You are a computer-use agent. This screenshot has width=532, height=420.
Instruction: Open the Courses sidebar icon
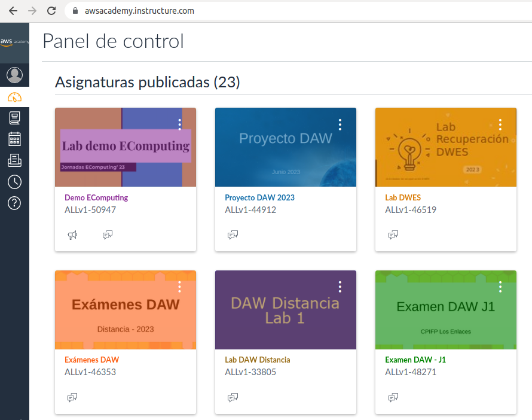14,118
